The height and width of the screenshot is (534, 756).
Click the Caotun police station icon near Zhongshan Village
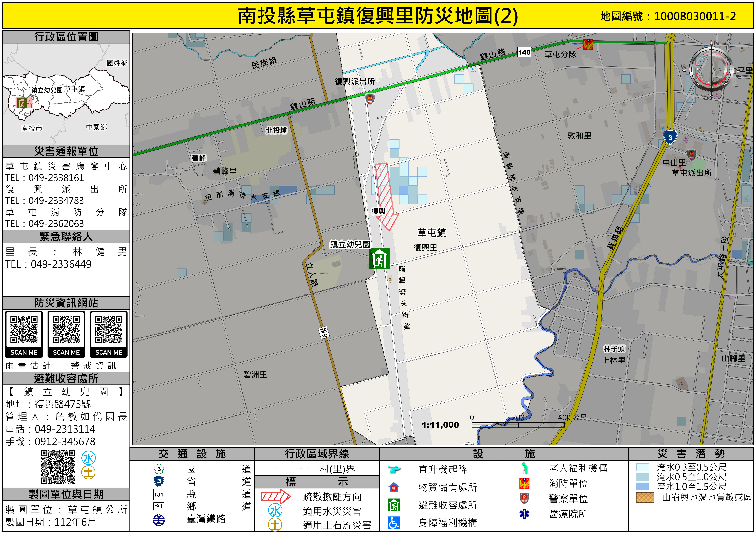coord(692,155)
